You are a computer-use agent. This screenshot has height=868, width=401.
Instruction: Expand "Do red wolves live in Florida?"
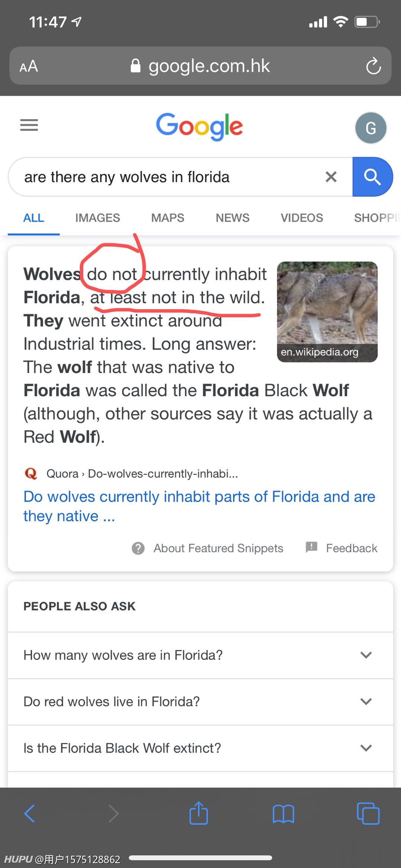pos(200,702)
